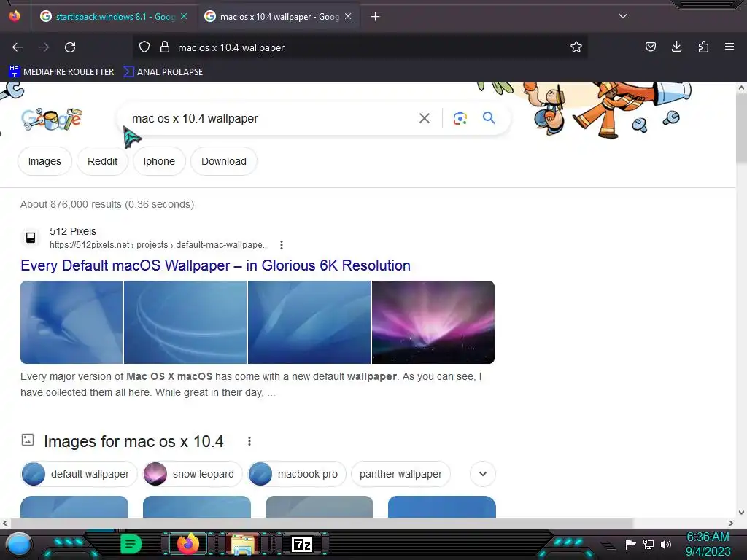Clear the Google search box
This screenshot has height=560, width=747.
(x=424, y=118)
